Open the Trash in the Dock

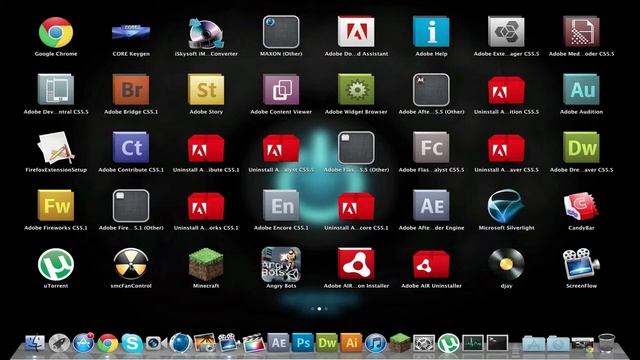(607, 343)
